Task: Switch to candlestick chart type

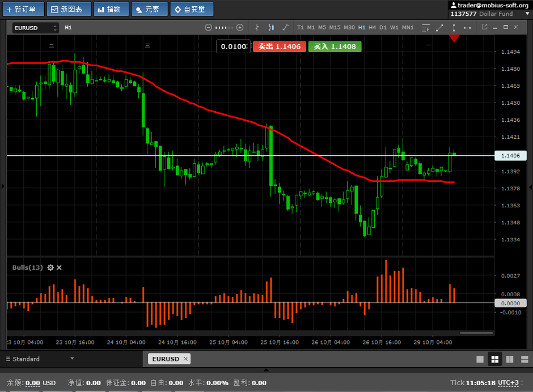Action: click(x=271, y=27)
